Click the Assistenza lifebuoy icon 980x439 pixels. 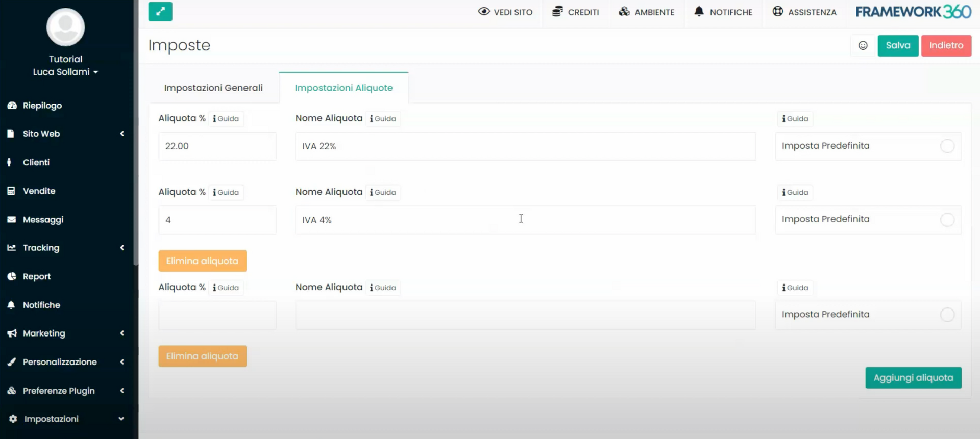click(x=777, y=11)
